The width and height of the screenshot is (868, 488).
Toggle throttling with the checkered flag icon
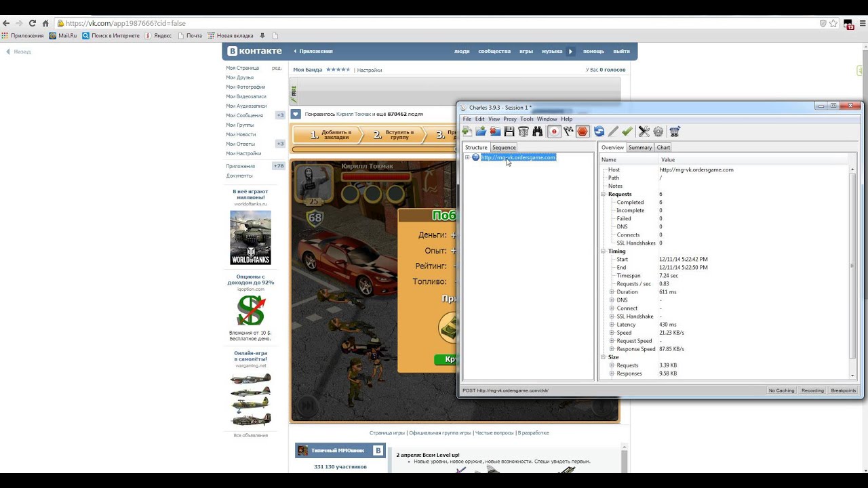(x=568, y=131)
